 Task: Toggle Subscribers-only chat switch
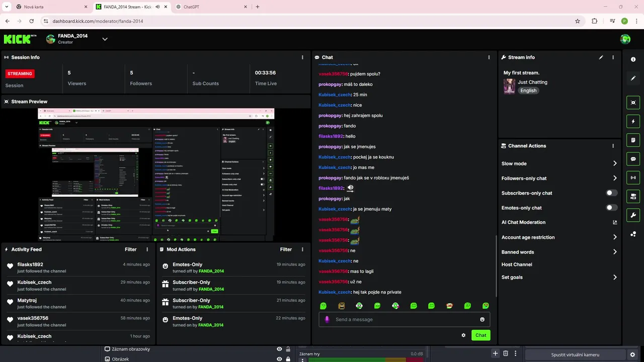tap(612, 193)
